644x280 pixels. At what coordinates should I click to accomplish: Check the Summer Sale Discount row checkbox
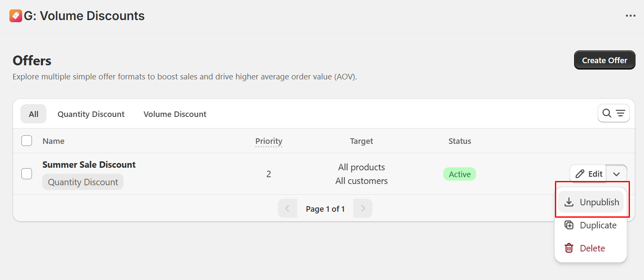tap(27, 174)
